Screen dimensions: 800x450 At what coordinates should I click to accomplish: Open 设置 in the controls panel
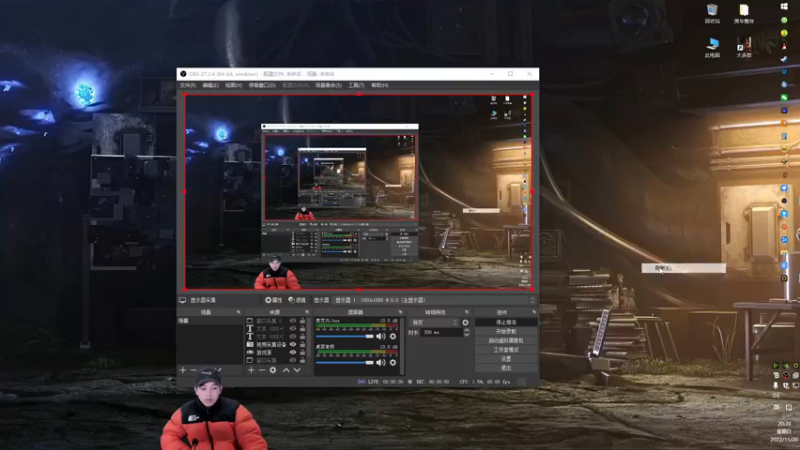point(506,359)
